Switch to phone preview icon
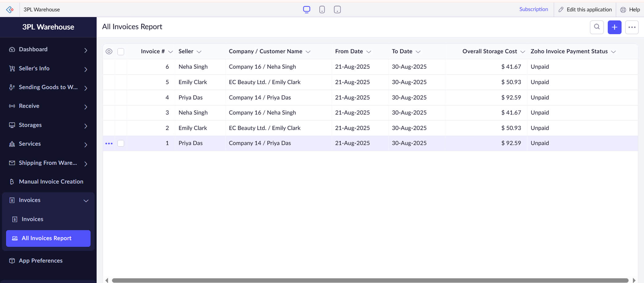The width and height of the screenshot is (644, 283). click(322, 10)
